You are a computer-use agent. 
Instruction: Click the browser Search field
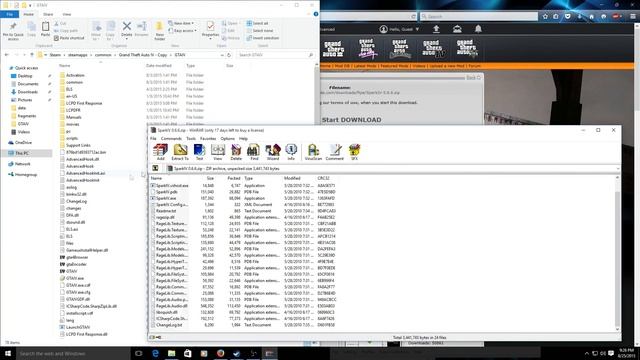(479, 16)
